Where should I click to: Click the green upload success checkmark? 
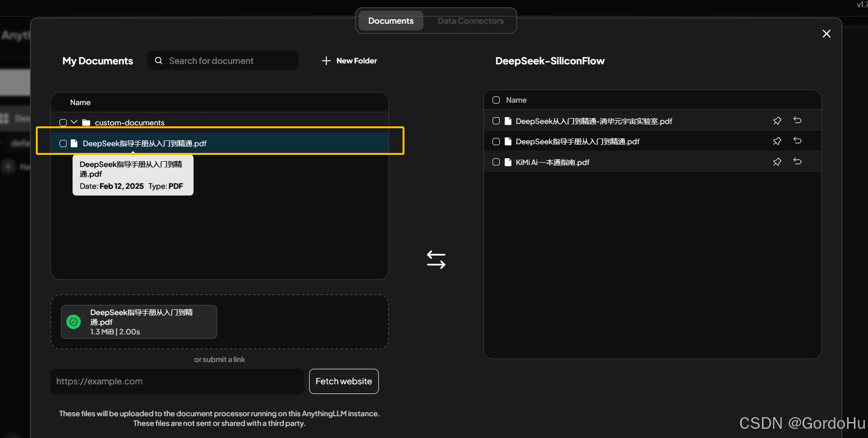(x=74, y=322)
